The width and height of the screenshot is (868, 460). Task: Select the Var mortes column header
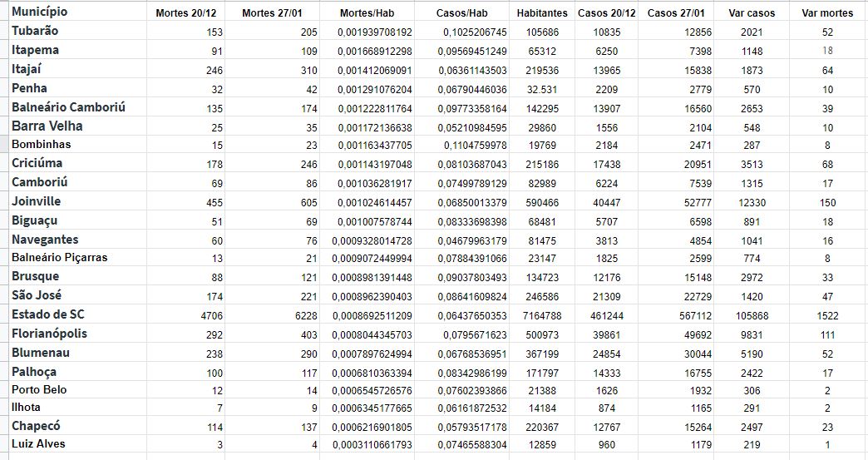(x=827, y=12)
